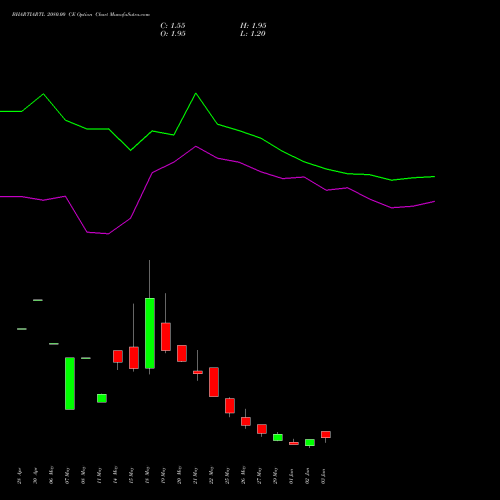Click the 28 Apr date label
This screenshot has width=500, height=500.
[19, 476]
